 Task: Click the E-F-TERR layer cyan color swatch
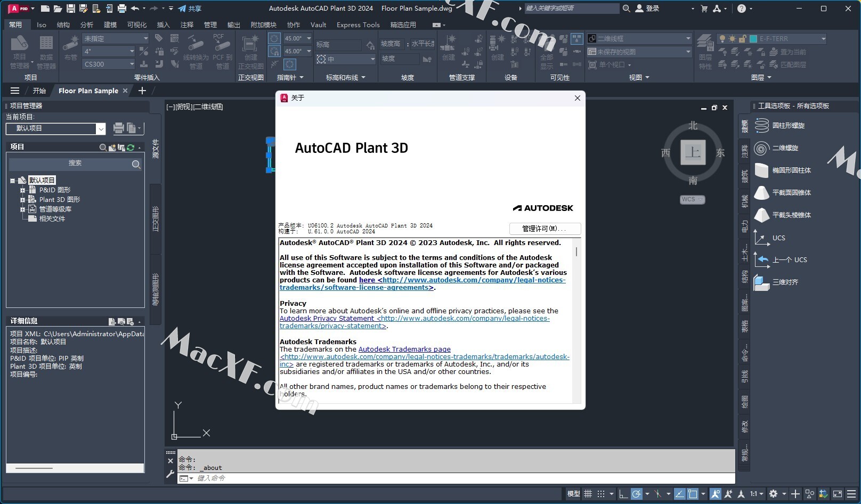tap(753, 38)
